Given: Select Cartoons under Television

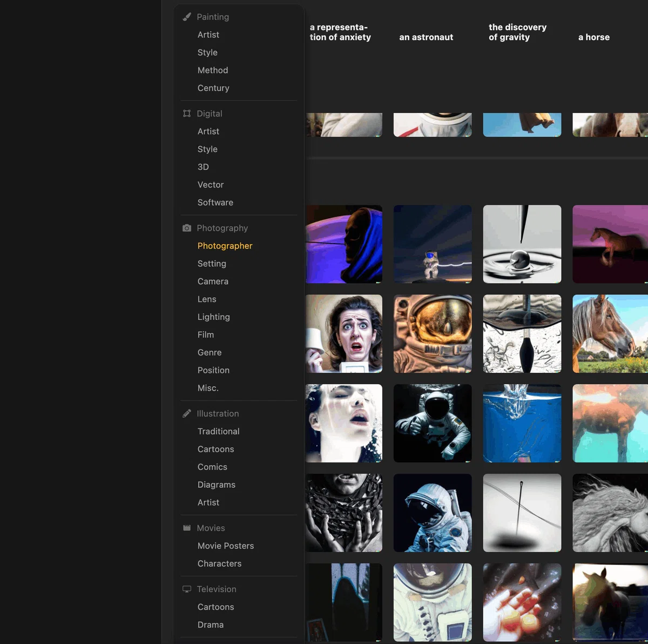Looking at the screenshot, I should click(216, 607).
